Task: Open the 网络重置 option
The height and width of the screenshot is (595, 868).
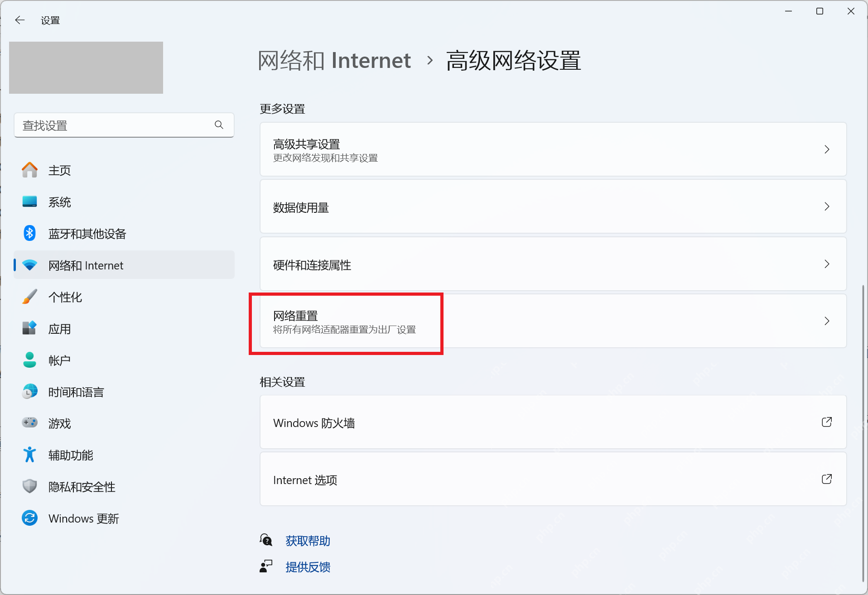Action: (553, 321)
